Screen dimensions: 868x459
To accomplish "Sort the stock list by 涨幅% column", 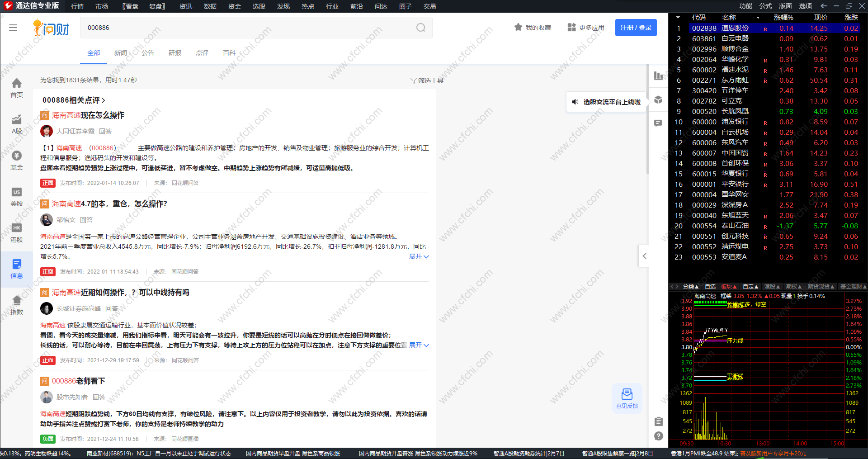I will coord(783,18).
